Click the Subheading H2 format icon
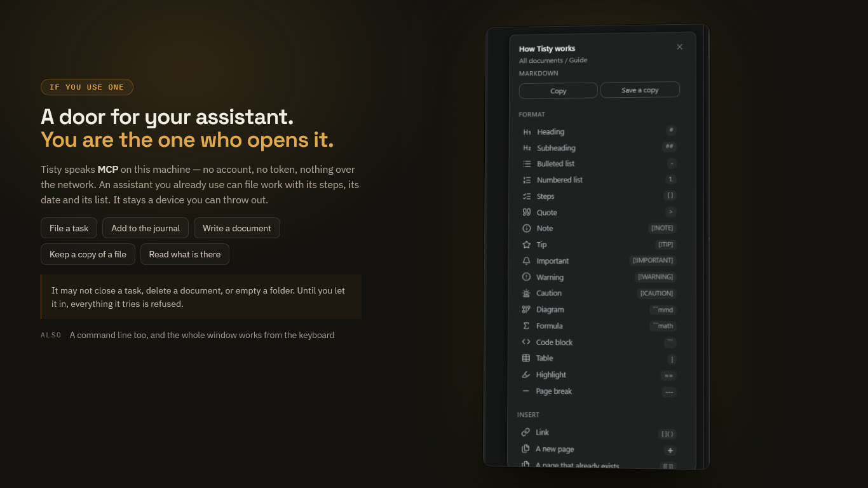868x488 pixels. [527, 148]
